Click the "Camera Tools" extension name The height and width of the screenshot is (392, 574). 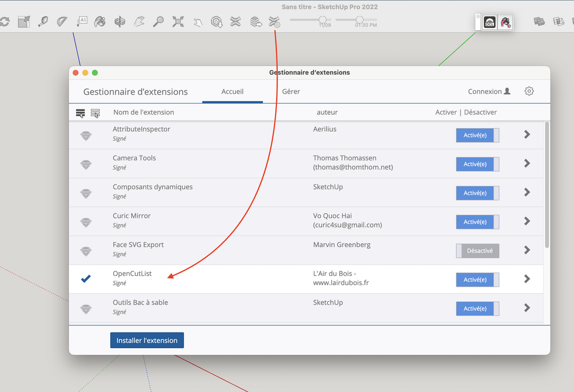click(x=135, y=158)
